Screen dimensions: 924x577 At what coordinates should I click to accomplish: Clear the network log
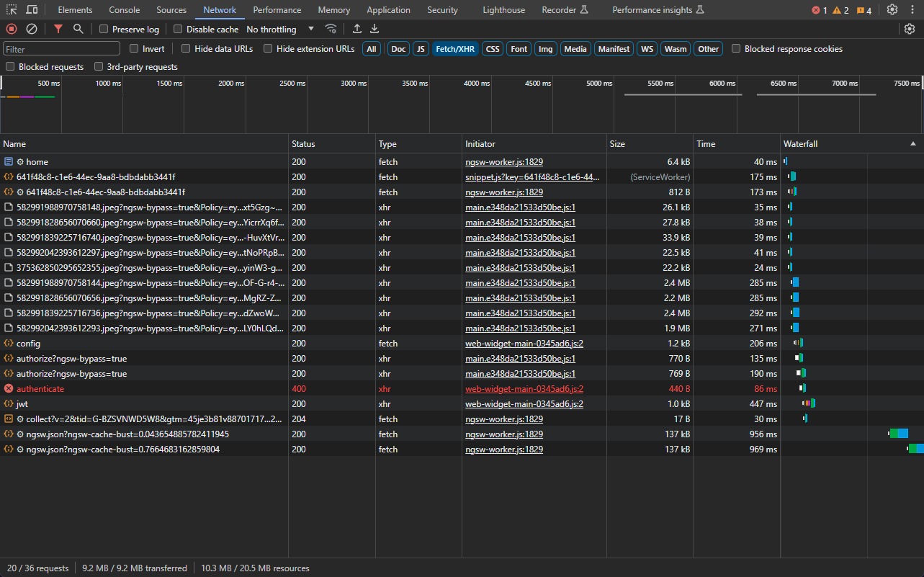(32, 29)
